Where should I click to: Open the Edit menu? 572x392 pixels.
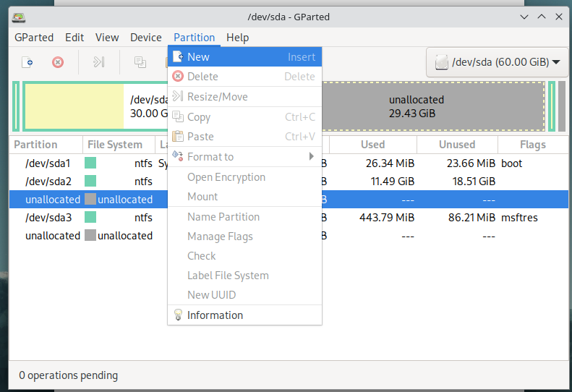(x=74, y=37)
